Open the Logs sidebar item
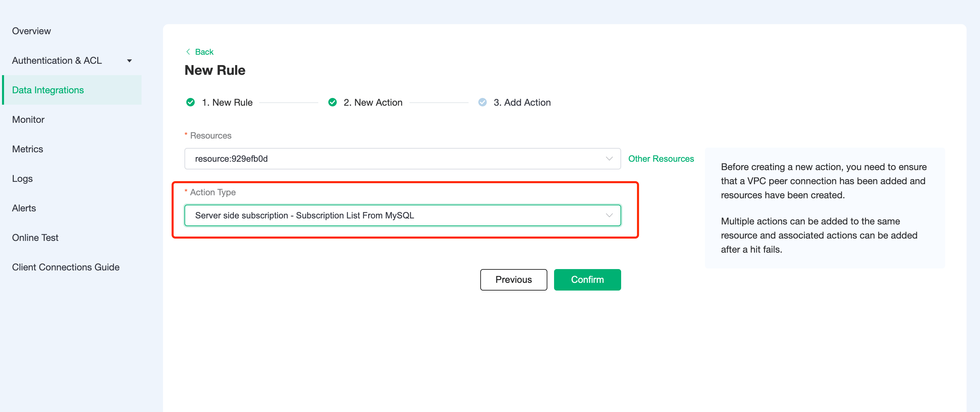The image size is (980, 412). [x=22, y=178]
